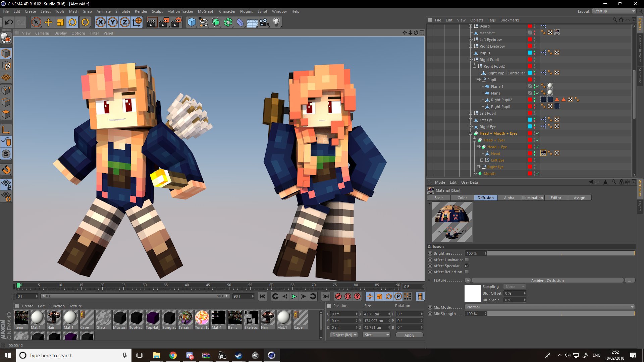Select the Scale tool
Screen dimensions: 644x362
point(60,22)
